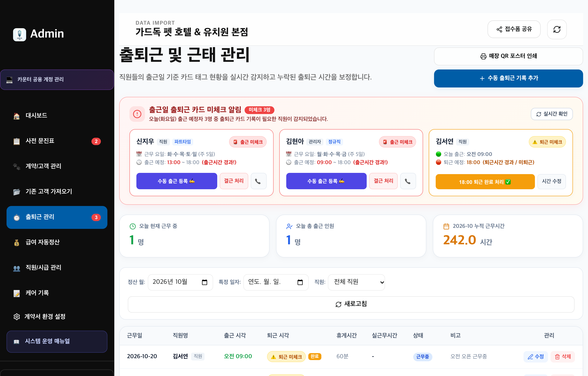Click the alert exclamation icon in 미체크 알림
This screenshot has width=588, height=376.
(137, 114)
